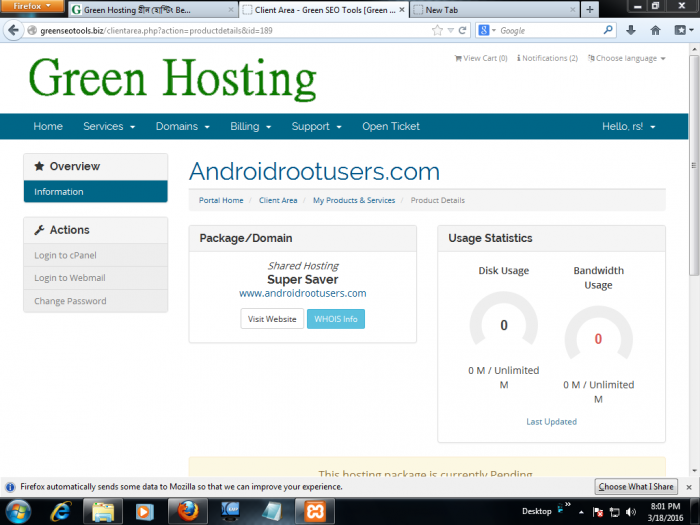Click the Windows Start orb
The image size is (700, 525).
(18, 511)
